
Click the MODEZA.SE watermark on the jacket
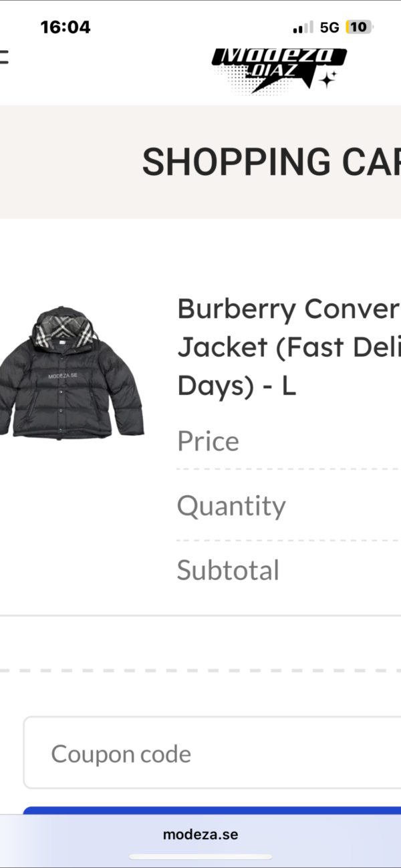63,376
